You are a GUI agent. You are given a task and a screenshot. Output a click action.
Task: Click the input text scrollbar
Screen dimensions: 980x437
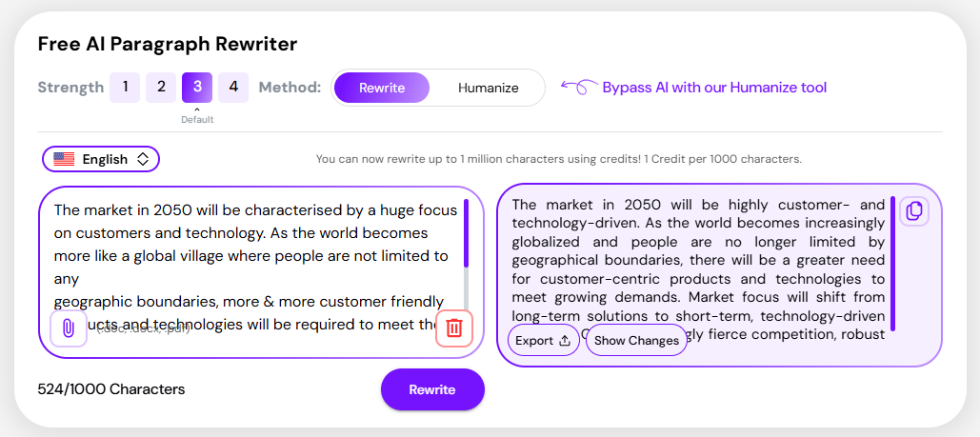[x=466, y=233]
